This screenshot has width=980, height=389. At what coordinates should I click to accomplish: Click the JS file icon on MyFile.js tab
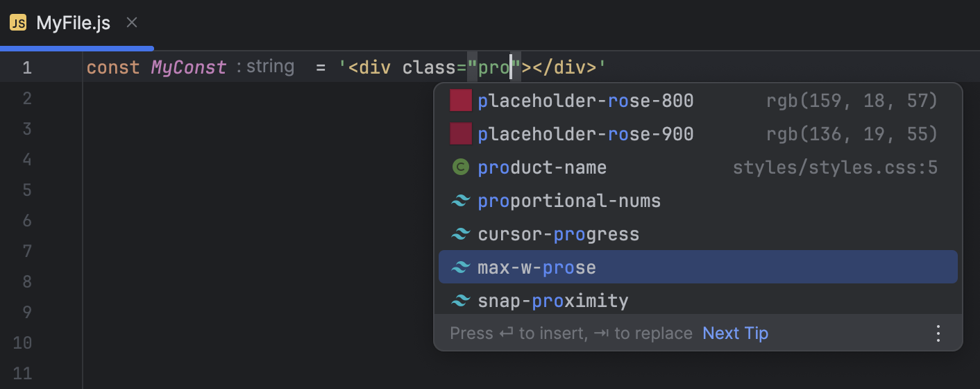pyautogui.click(x=18, y=23)
